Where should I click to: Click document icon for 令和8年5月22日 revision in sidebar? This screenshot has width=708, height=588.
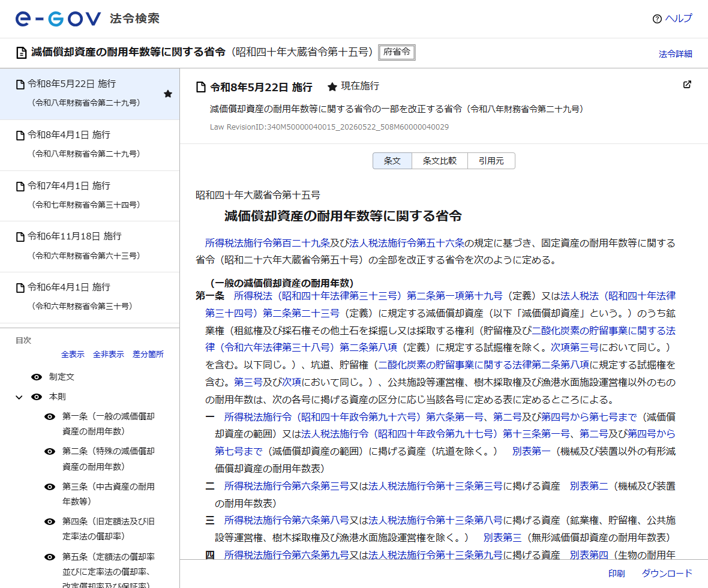coord(20,85)
